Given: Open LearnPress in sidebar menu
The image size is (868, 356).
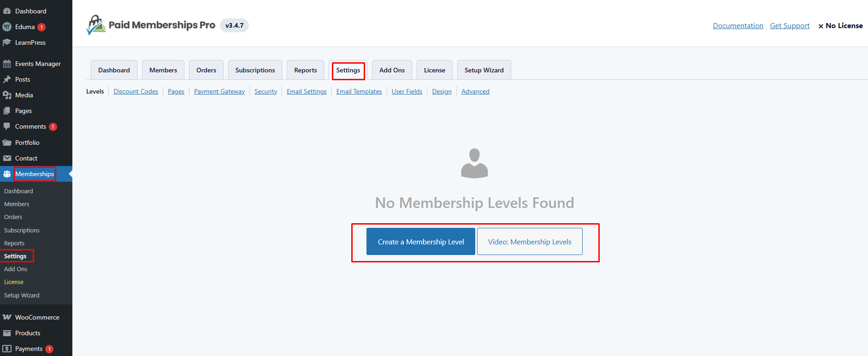Looking at the screenshot, I should [x=30, y=42].
